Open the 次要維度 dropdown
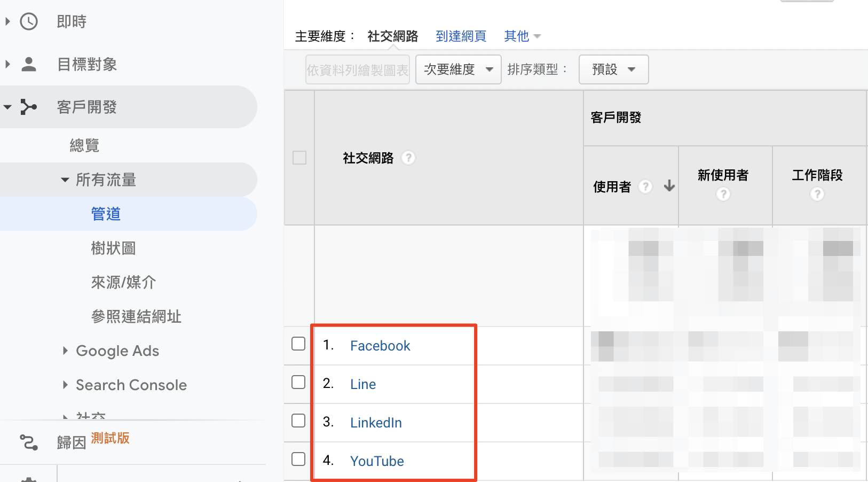The image size is (868, 482). pyautogui.click(x=458, y=69)
